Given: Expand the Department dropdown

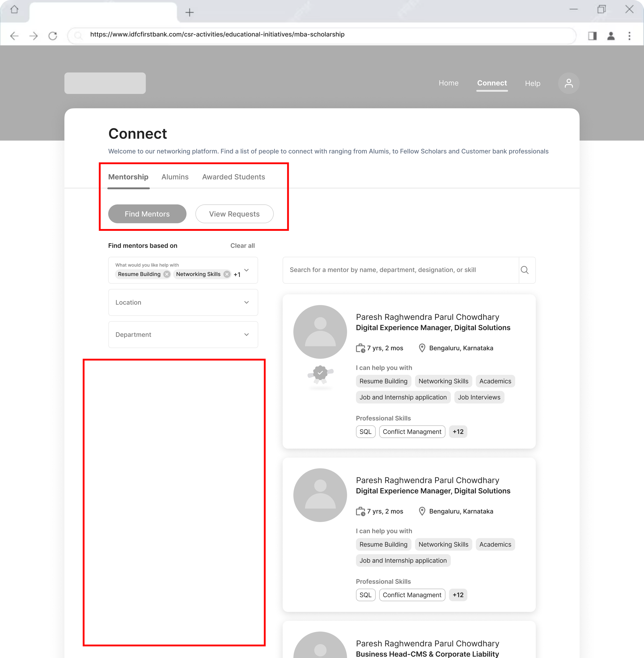Looking at the screenshot, I should [246, 335].
